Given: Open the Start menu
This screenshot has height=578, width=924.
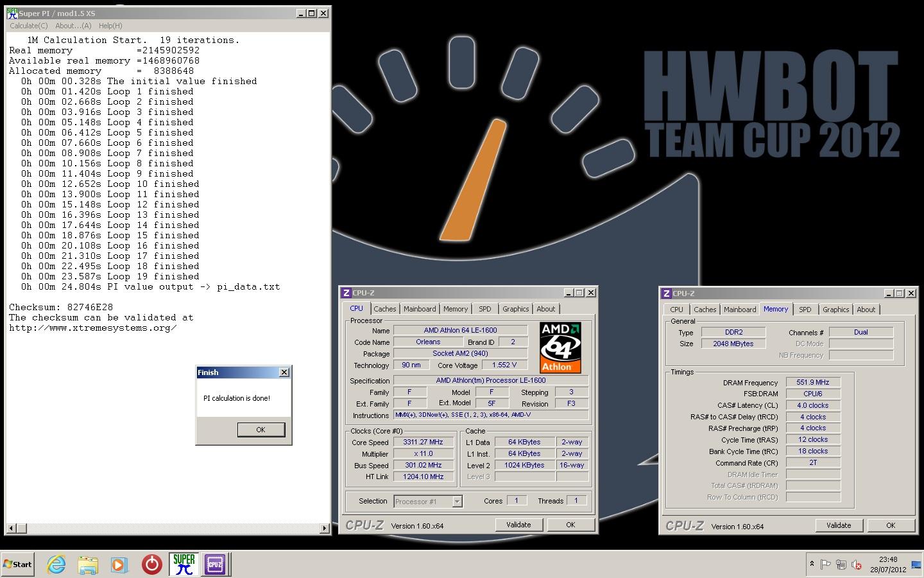Looking at the screenshot, I should 18,565.
